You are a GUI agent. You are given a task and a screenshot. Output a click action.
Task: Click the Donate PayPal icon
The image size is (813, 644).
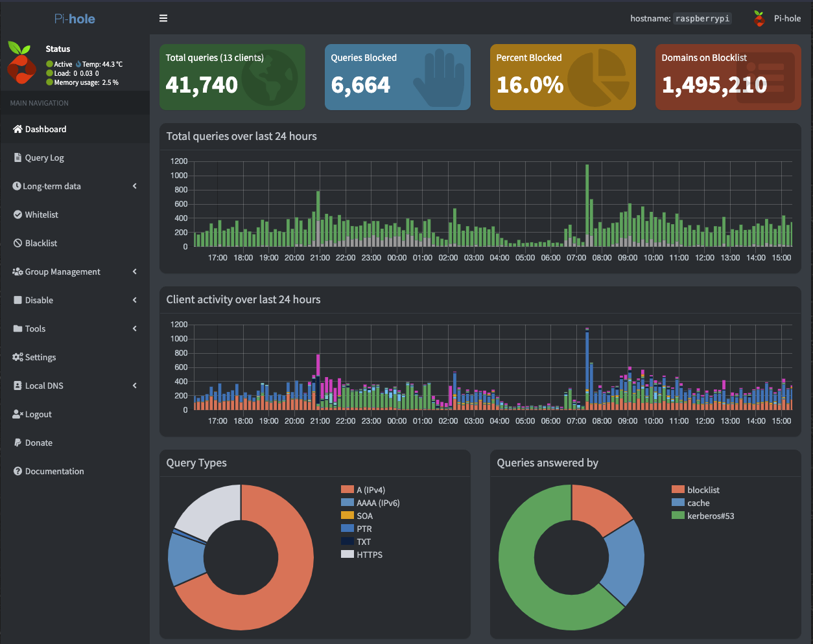18,443
